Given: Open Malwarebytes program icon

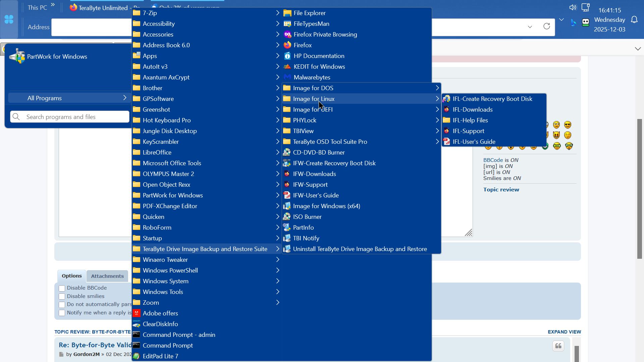Looking at the screenshot, I should (287, 77).
